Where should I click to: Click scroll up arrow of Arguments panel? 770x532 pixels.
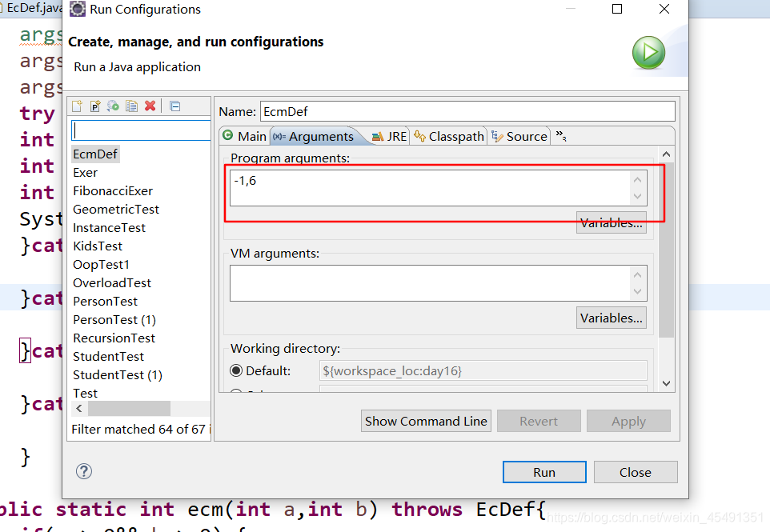click(x=667, y=154)
